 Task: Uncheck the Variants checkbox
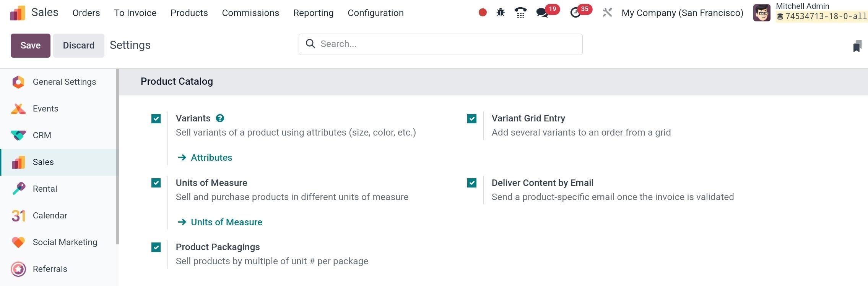pyautogui.click(x=156, y=119)
